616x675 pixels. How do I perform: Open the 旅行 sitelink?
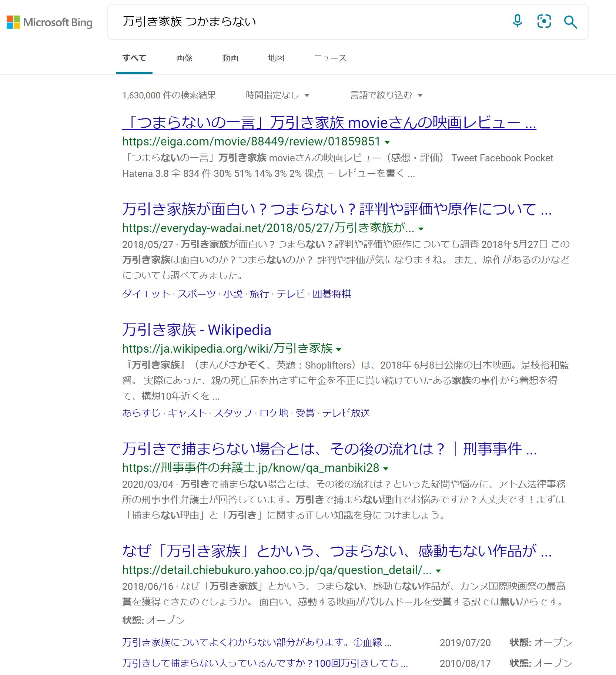260,294
